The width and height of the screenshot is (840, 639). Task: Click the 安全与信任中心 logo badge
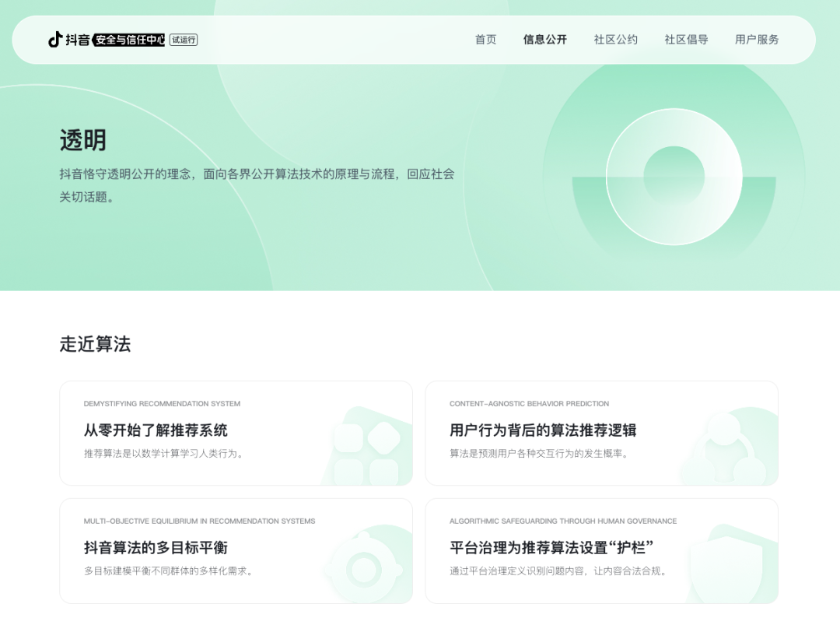click(128, 40)
